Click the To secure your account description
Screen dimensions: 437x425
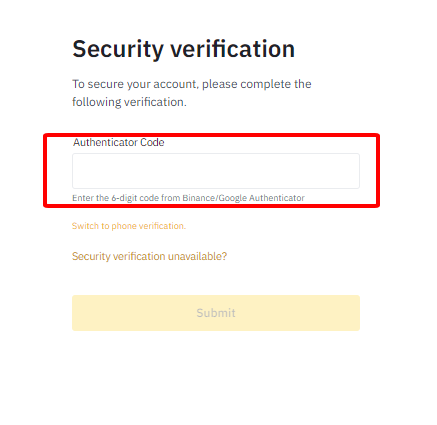(192, 93)
